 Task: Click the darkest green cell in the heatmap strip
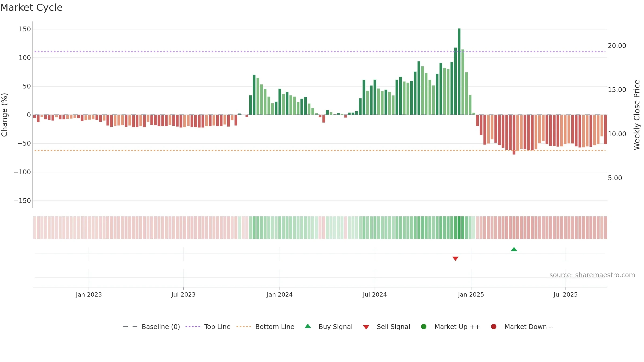click(x=459, y=228)
